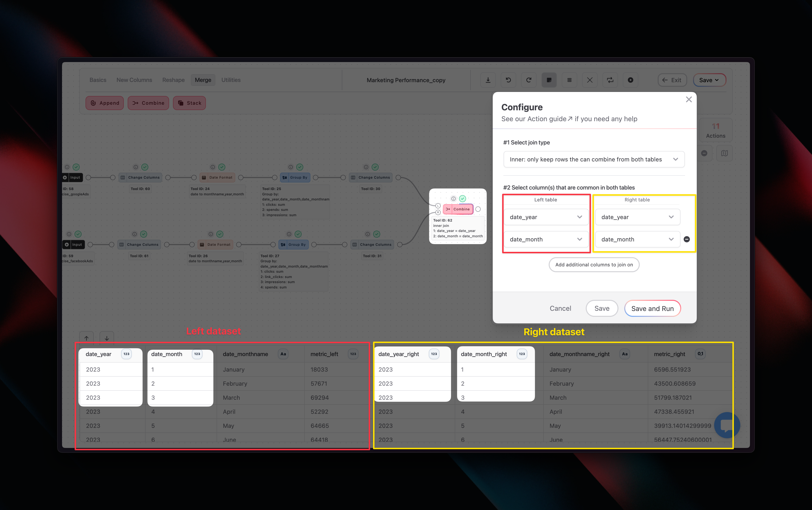Click the Marketing Performance_copy title
Viewport: 812px width, 510px height.
click(406, 80)
